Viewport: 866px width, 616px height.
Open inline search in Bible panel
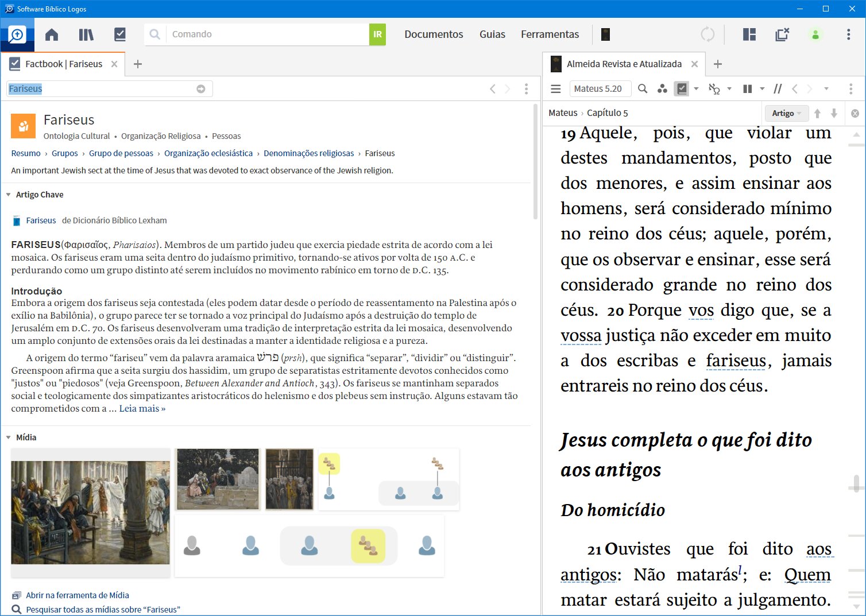click(643, 89)
